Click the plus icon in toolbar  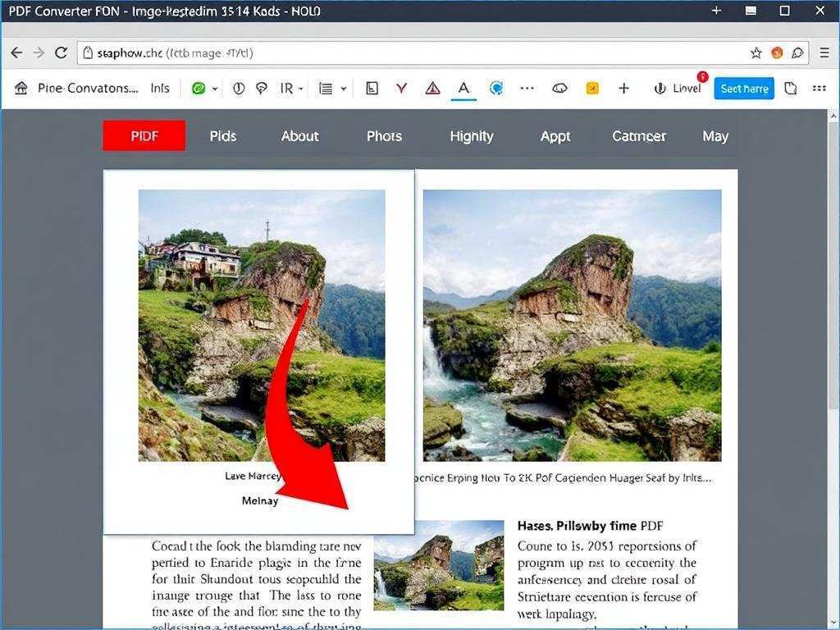(623, 89)
